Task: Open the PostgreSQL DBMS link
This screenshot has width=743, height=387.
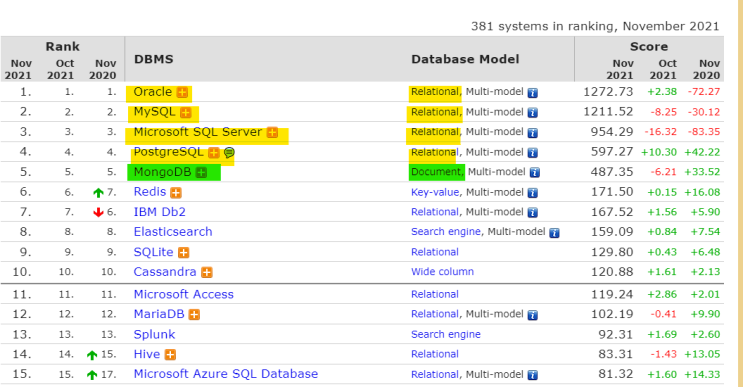Action: click(168, 152)
